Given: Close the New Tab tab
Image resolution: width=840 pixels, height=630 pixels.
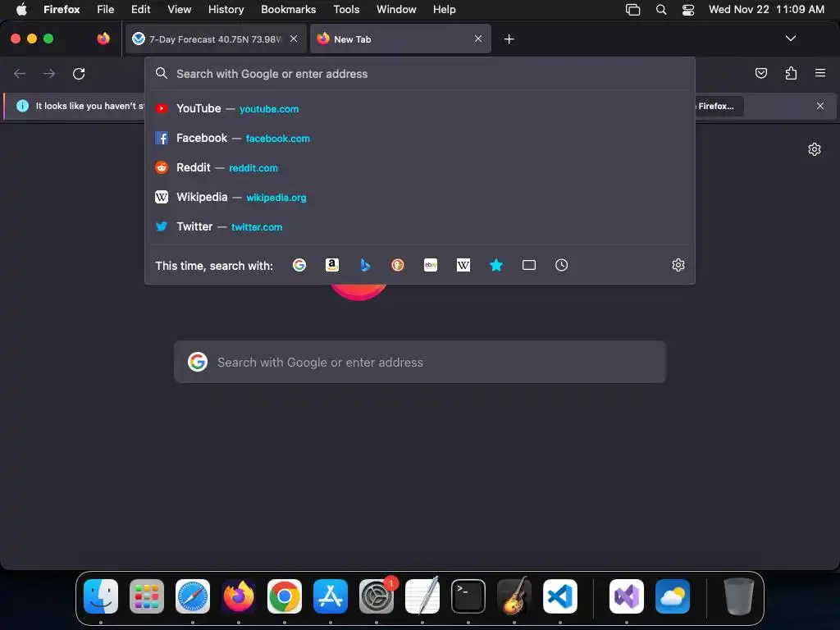Looking at the screenshot, I should (x=478, y=39).
